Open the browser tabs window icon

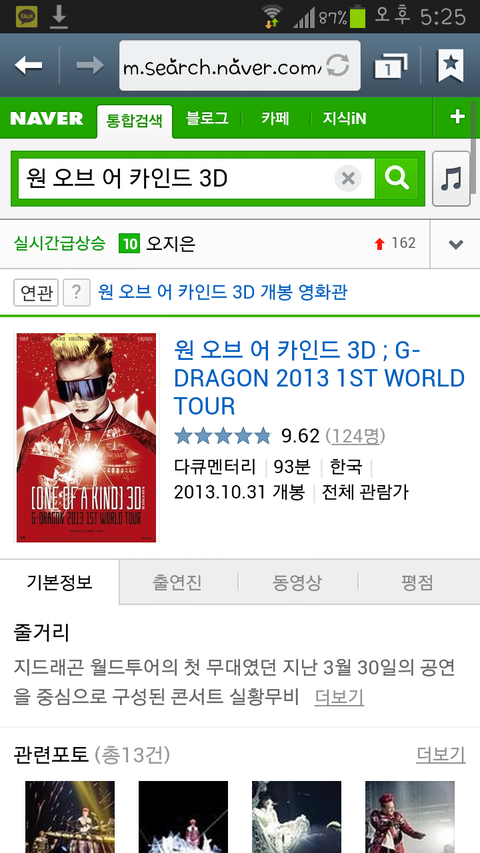pyautogui.click(x=391, y=66)
